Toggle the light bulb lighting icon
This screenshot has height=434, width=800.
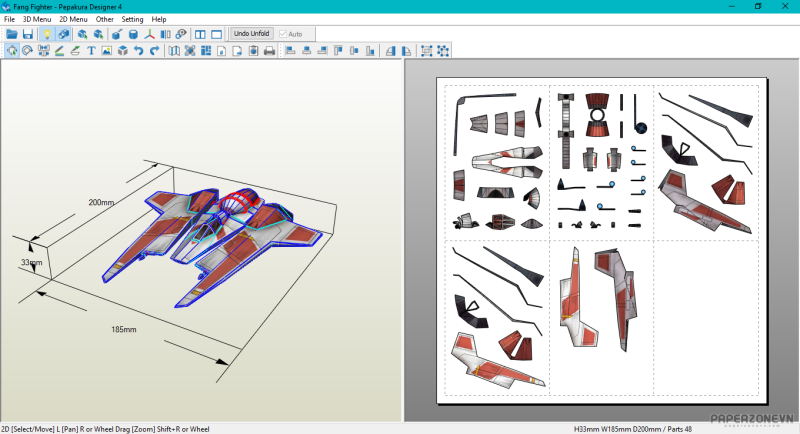click(x=46, y=34)
